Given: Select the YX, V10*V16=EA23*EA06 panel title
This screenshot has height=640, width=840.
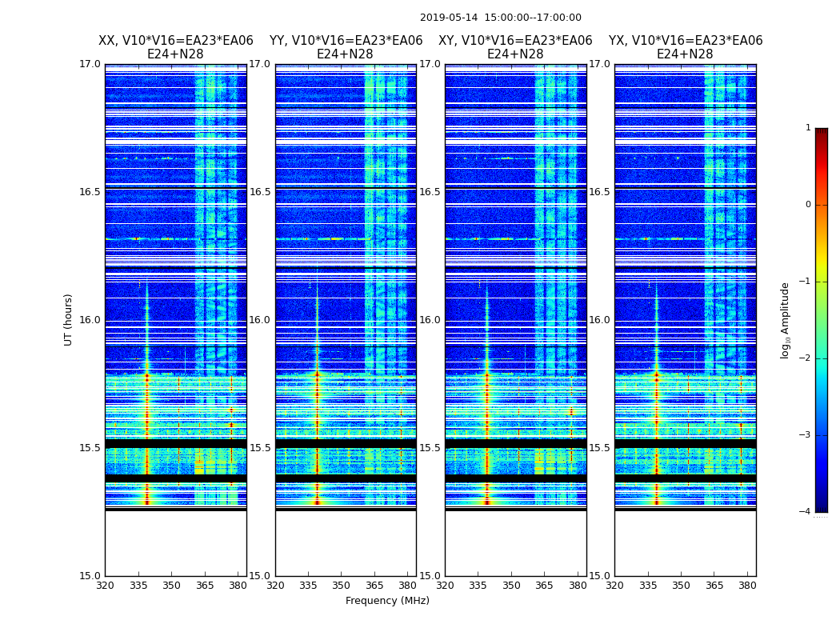Looking at the screenshot, I should tap(685, 41).
